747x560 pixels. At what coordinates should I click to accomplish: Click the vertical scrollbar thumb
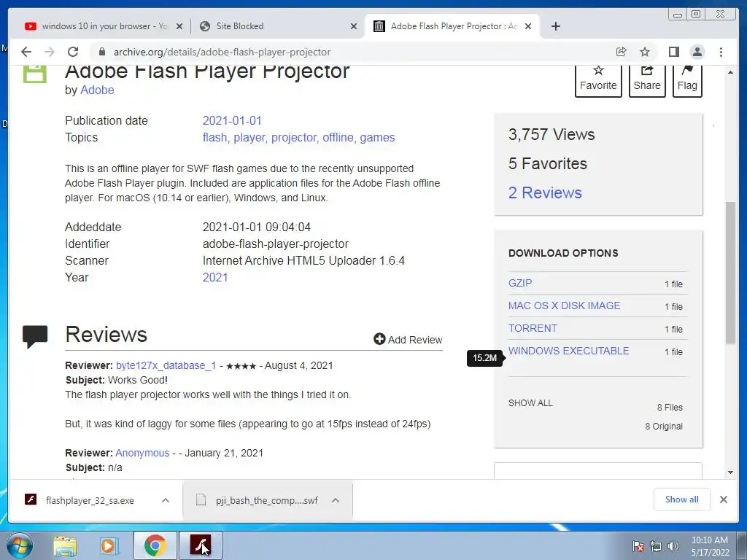click(x=730, y=273)
